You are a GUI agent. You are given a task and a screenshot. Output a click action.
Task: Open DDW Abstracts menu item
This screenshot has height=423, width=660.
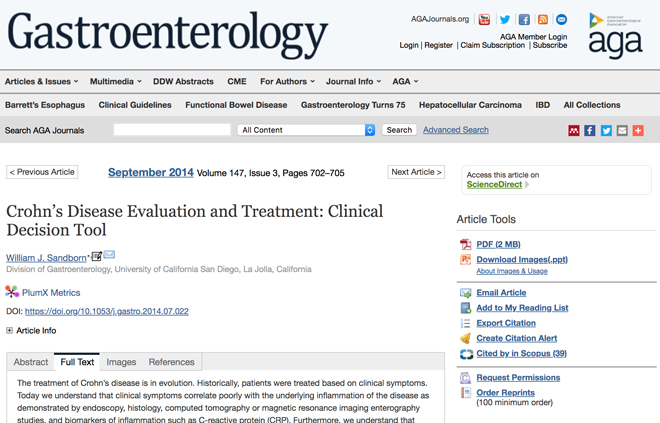click(183, 81)
